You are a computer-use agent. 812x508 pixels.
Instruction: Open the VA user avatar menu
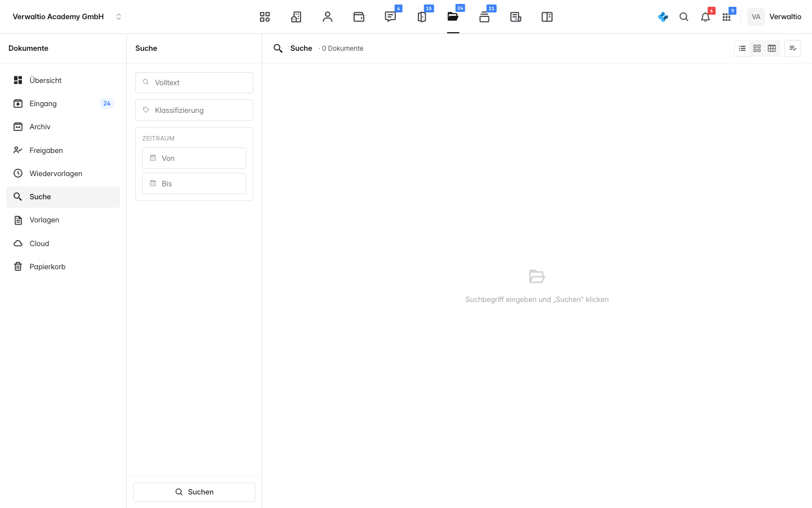(x=756, y=17)
